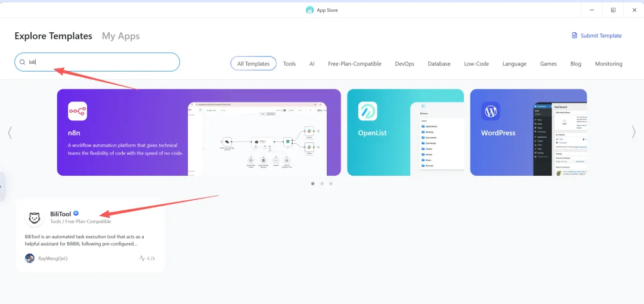
Task: Close the App Store window
Action: pos(634,10)
